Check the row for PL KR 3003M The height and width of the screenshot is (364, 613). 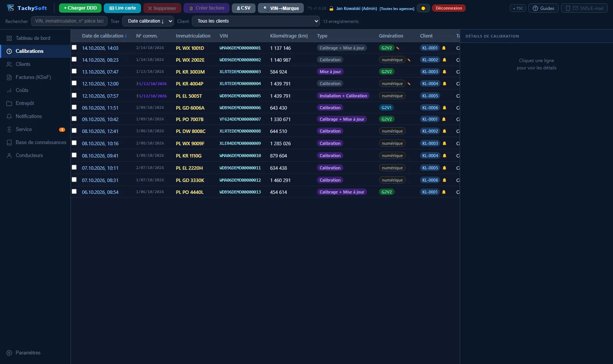click(x=74, y=71)
